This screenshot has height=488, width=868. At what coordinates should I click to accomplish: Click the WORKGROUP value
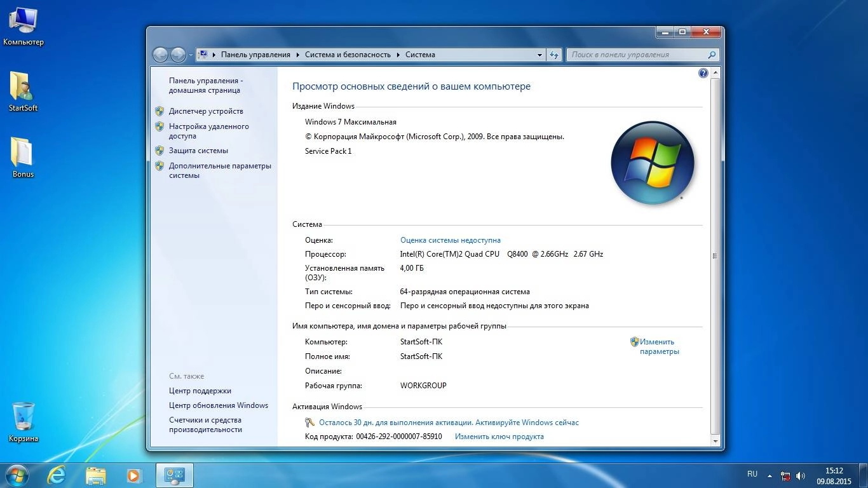pos(423,386)
